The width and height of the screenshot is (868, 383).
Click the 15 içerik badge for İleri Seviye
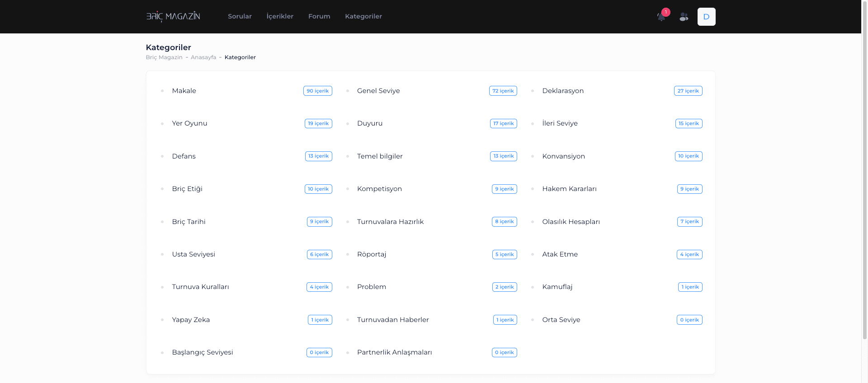click(x=689, y=123)
